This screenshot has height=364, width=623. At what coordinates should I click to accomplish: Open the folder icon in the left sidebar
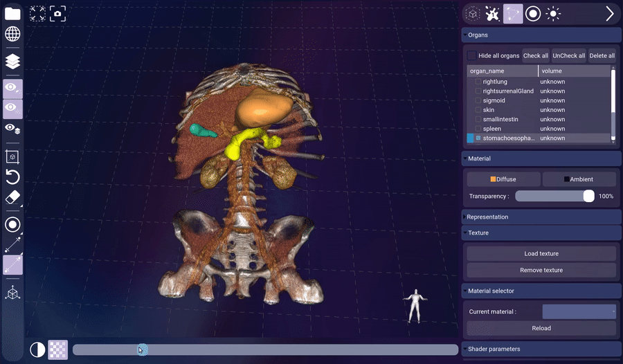point(12,14)
